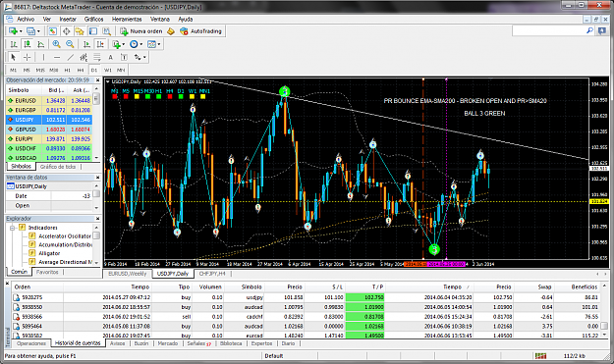
Task: Switch to the Operaciones terminal tab
Action: click(31, 343)
